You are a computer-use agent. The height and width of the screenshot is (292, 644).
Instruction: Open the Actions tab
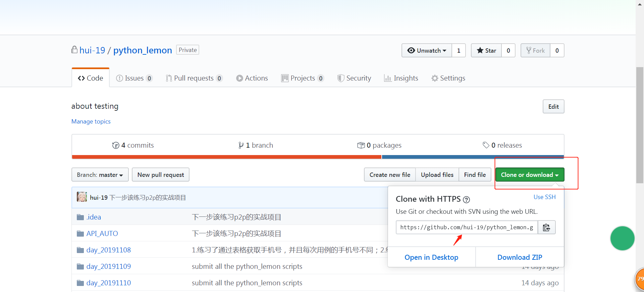click(x=252, y=78)
